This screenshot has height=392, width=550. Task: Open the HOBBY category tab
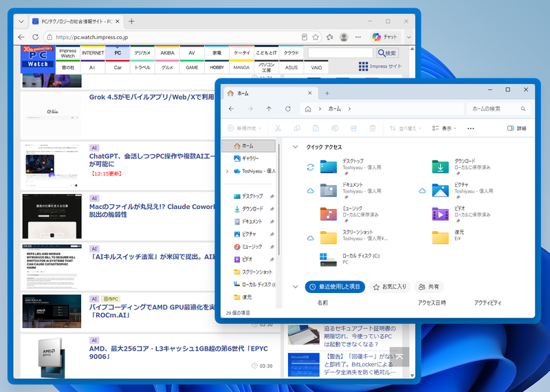[x=217, y=67]
